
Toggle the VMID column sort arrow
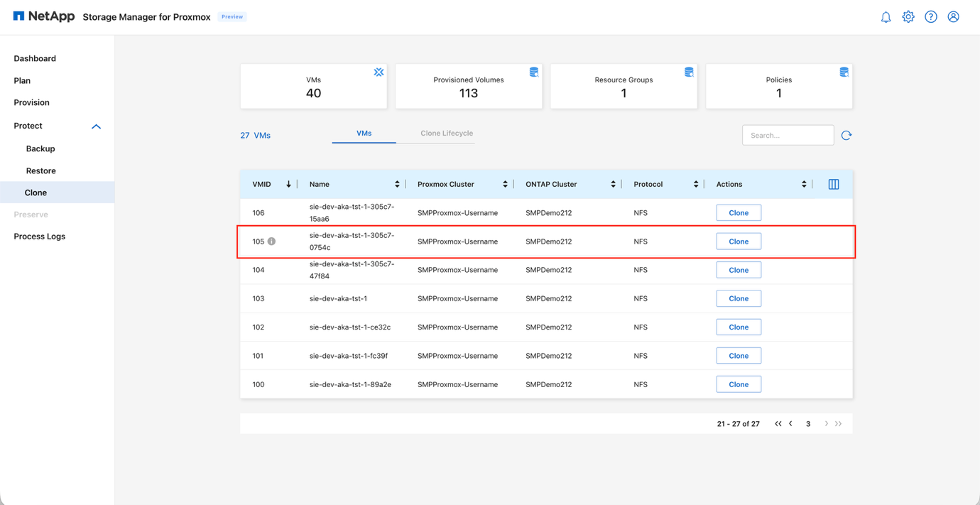coord(288,183)
